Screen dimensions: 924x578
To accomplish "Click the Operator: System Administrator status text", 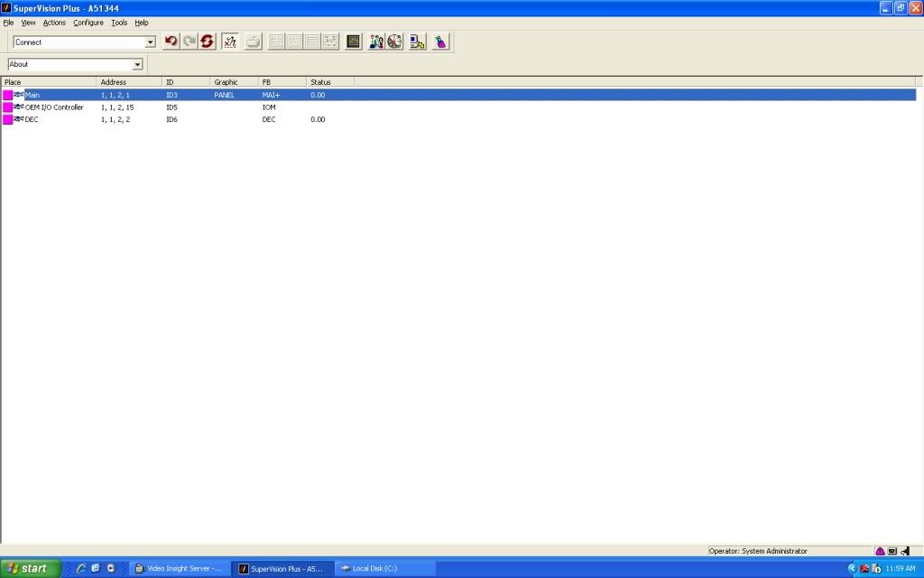I will (758, 551).
